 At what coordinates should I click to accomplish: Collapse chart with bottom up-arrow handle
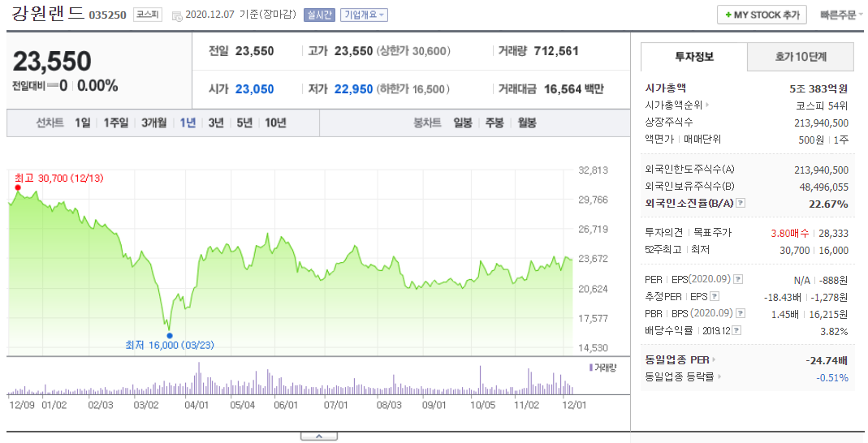pos(319,437)
